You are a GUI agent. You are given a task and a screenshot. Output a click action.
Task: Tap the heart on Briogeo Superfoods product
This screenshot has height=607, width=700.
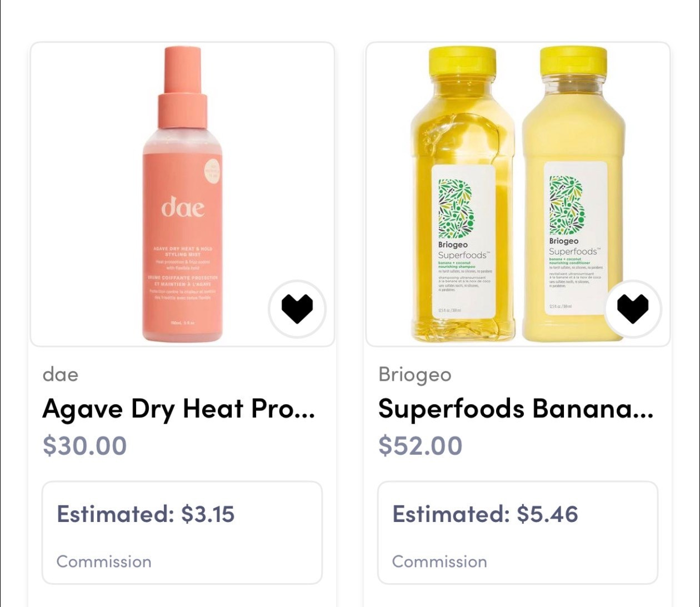pyautogui.click(x=633, y=309)
